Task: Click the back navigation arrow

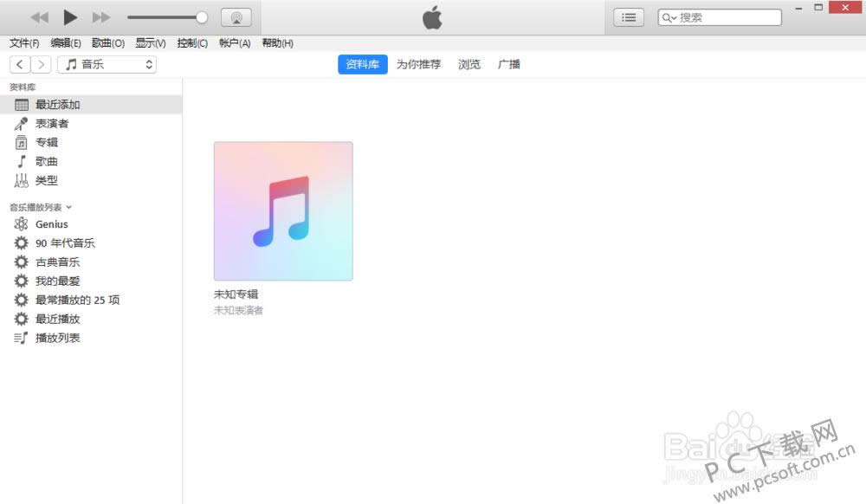Action: click(x=19, y=63)
